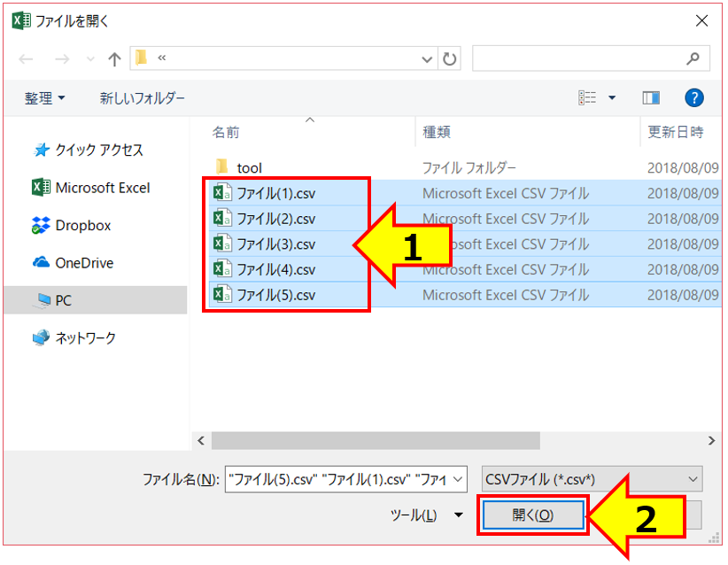The height and width of the screenshot is (565, 728).
Task: Expand the ファイル名 history dropdown
Action: click(458, 479)
